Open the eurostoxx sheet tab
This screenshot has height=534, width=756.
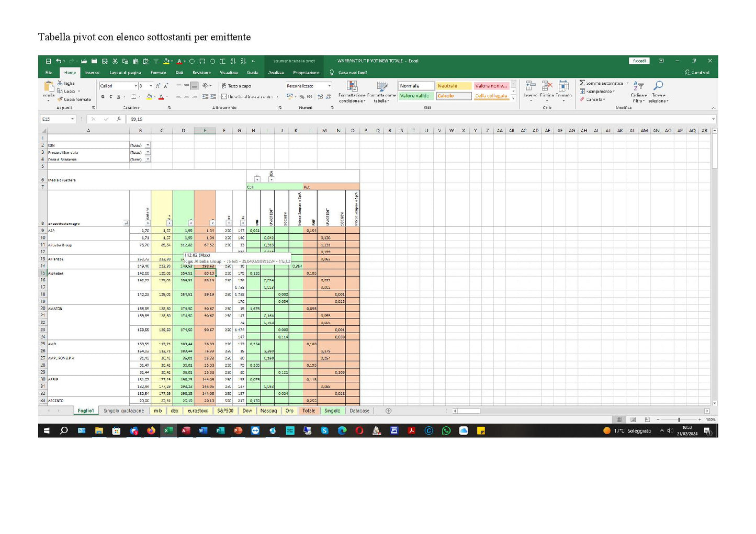198,411
